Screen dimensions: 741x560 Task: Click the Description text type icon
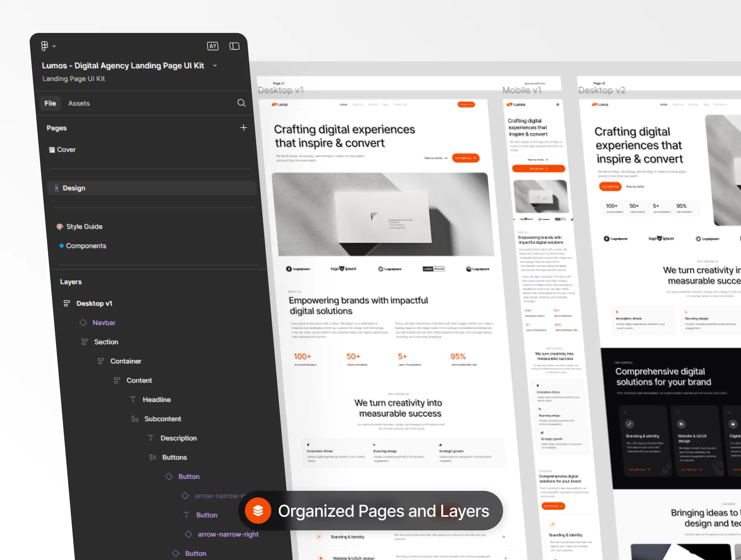point(151,438)
